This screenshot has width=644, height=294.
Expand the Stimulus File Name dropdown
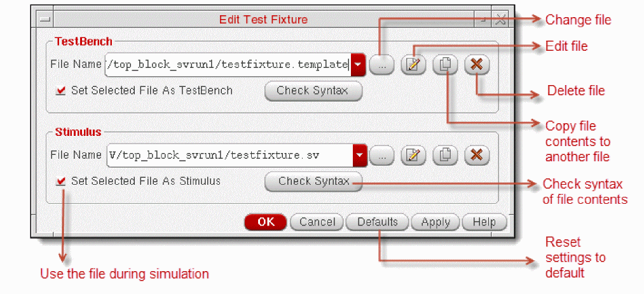tap(360, 154)
